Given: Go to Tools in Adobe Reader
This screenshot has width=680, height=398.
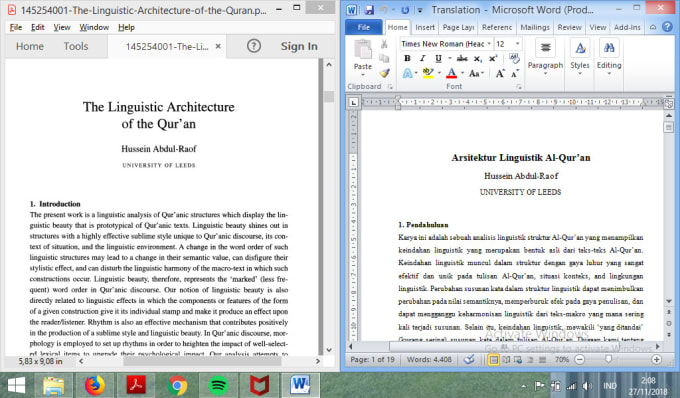Looking at the screenshot, I should 76,46.
